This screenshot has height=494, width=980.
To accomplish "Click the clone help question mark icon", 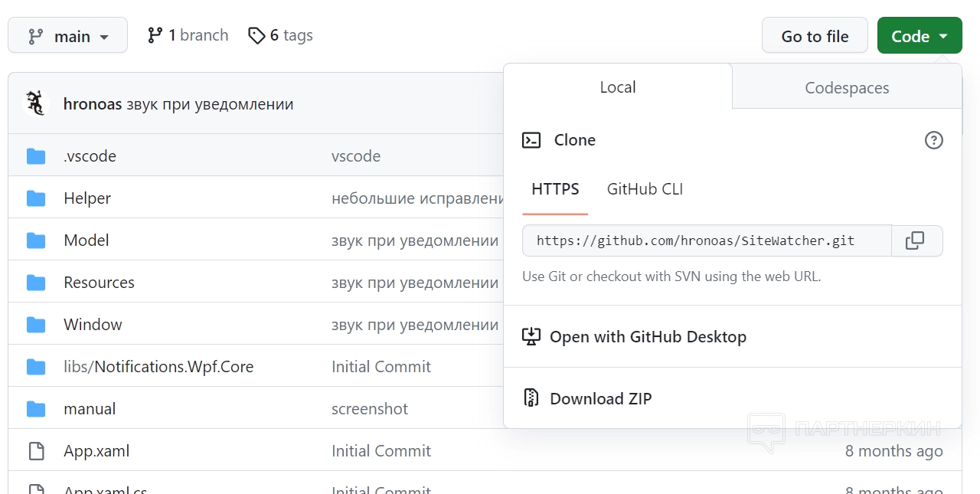I will 933,140.
